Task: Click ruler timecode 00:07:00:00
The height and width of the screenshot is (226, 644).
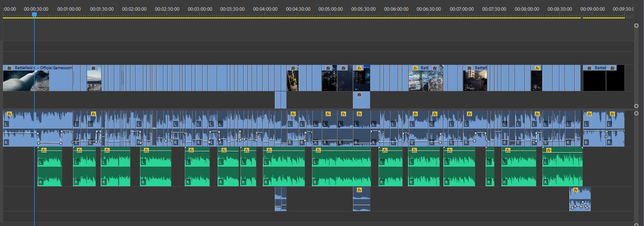Action: pos(461,9)
